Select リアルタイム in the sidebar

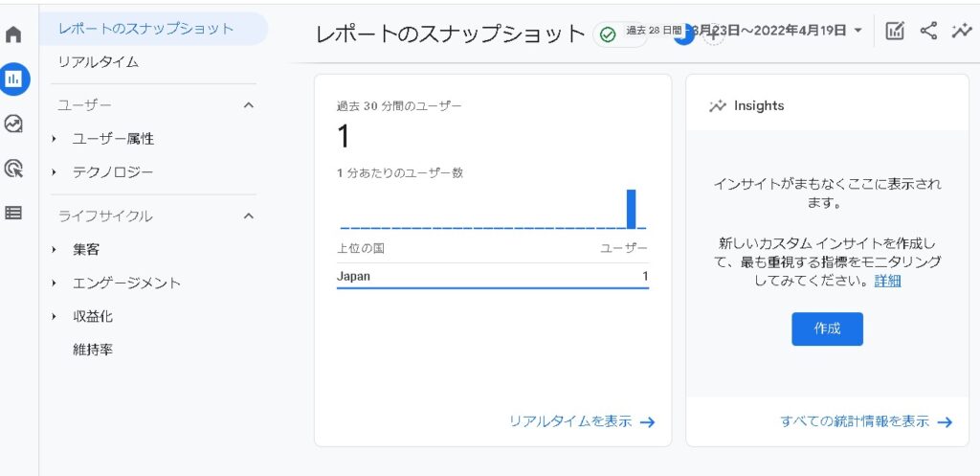click(99, 61)
